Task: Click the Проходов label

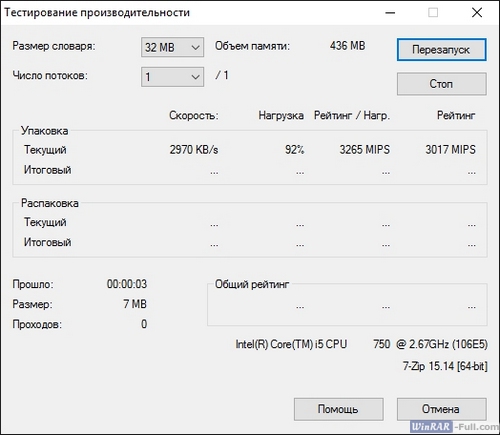Action: [37, 324]
